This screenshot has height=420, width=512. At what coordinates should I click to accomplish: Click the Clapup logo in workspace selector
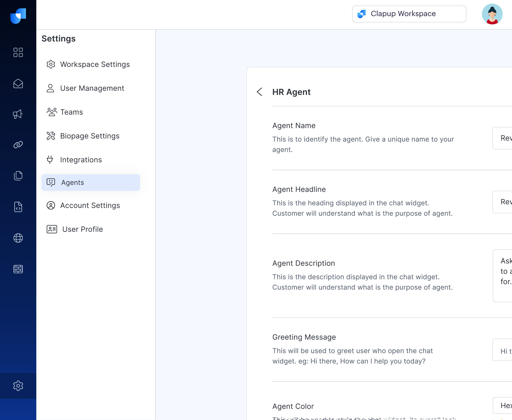coord(362,14)
